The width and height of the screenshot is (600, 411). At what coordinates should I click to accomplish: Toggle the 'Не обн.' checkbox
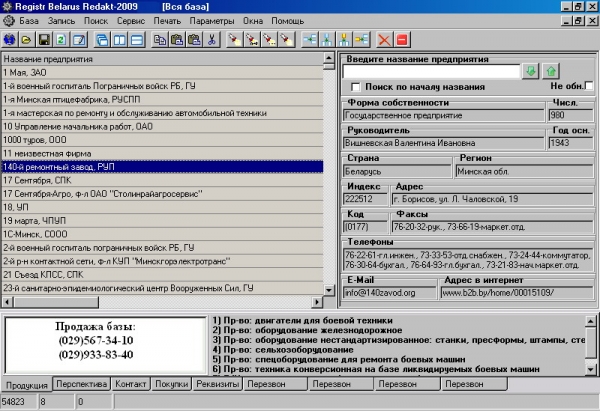coord(589,86)
